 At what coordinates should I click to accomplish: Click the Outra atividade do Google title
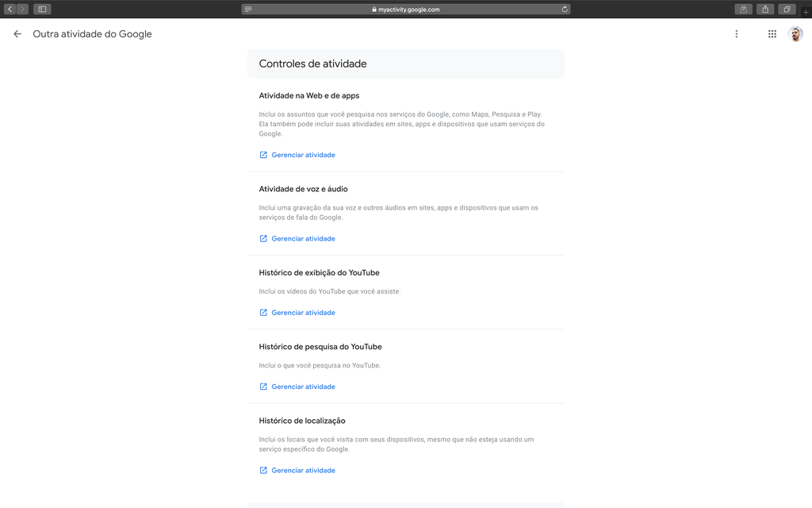pyautogui.click(x=92, y=34)
